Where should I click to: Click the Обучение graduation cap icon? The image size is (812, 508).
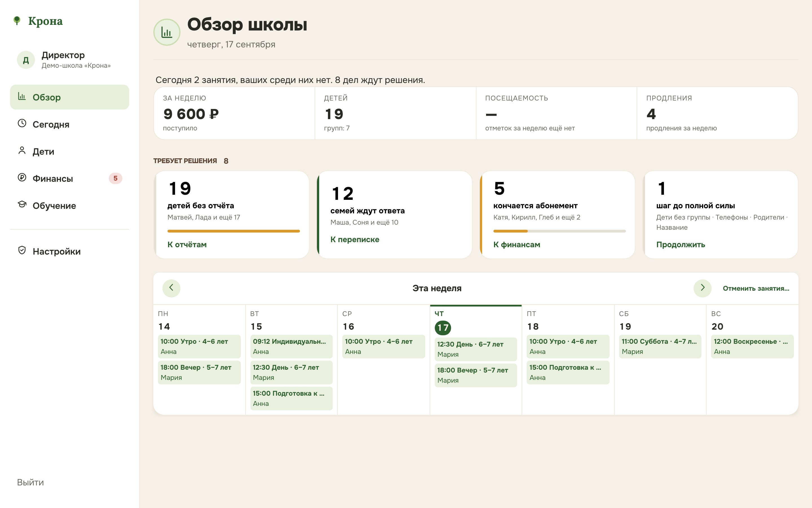[22, 204]
